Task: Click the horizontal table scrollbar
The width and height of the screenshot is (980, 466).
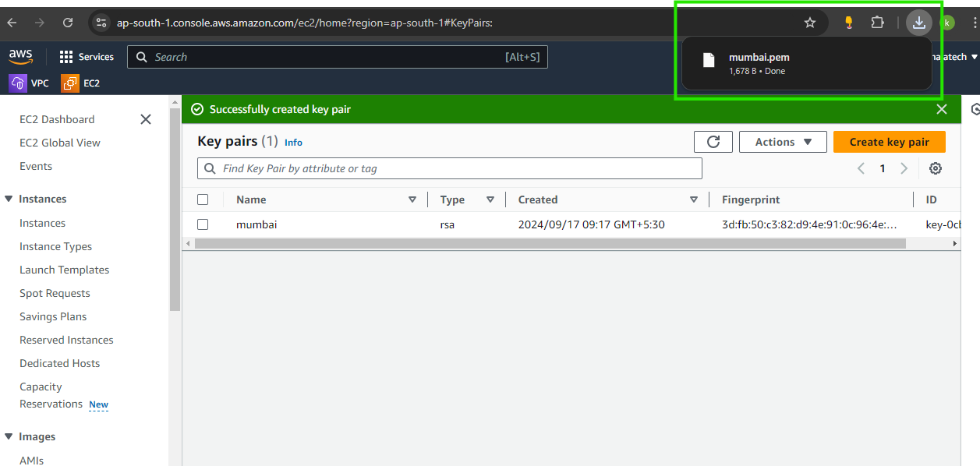Action: [x=550, y=244]
